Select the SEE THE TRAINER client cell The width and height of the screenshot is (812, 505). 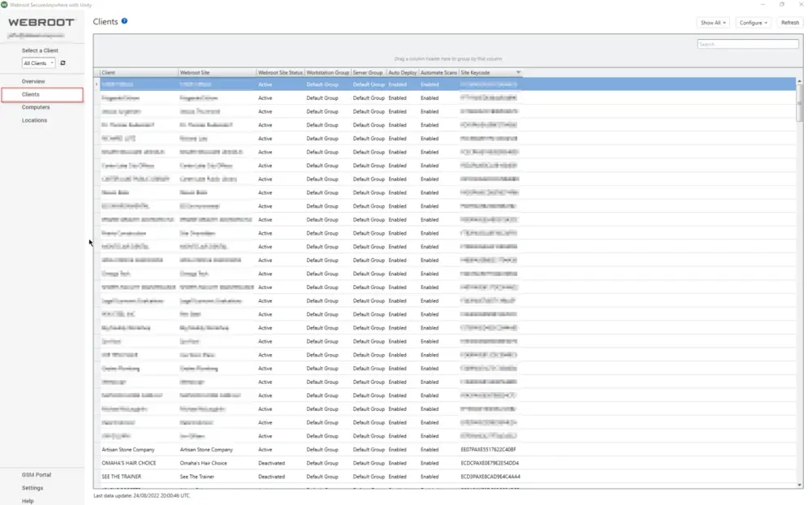[x=121, y=477]
